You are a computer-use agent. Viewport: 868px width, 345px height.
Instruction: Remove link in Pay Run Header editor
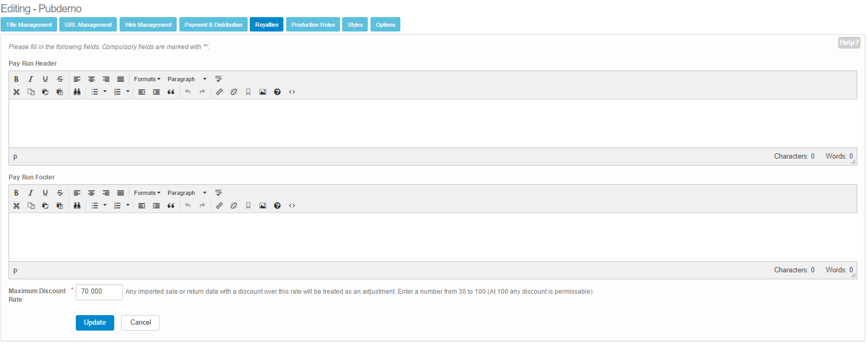pyautogui.click(x=234, y=92)
